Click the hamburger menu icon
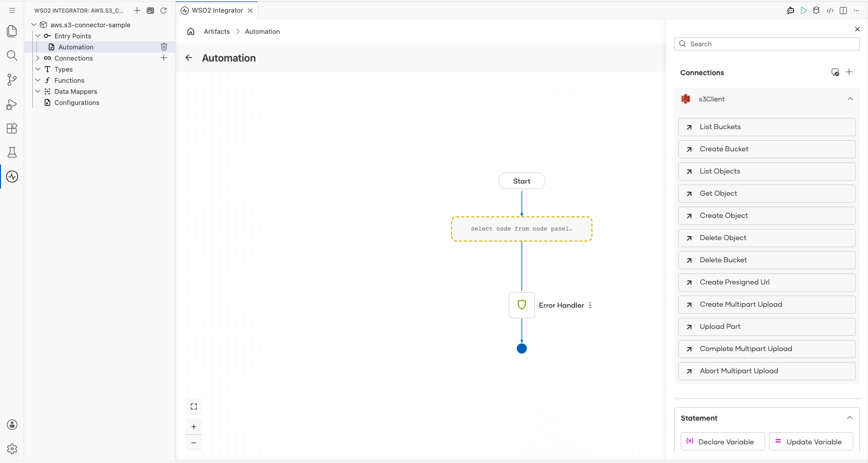Screen dimensions: 868x463 [12, 10]
